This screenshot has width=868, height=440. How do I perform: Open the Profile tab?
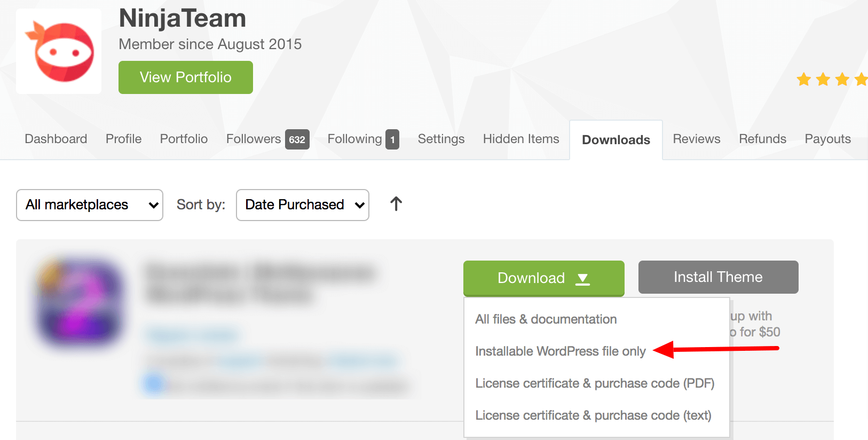pyautogui.click(x=124, y=139)
